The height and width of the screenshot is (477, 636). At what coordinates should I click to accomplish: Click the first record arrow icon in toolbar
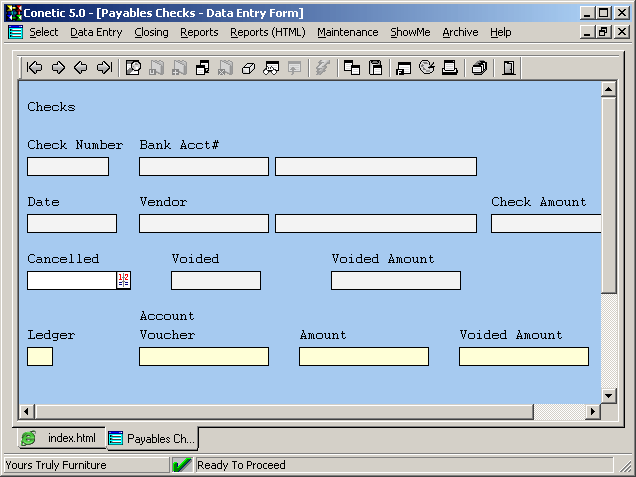[x=35, y=68]
